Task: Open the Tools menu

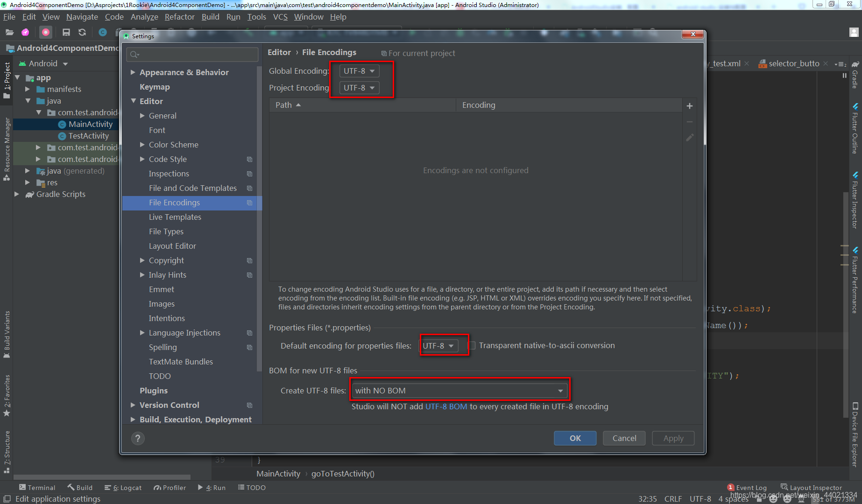Action: (x=256, y=17)
